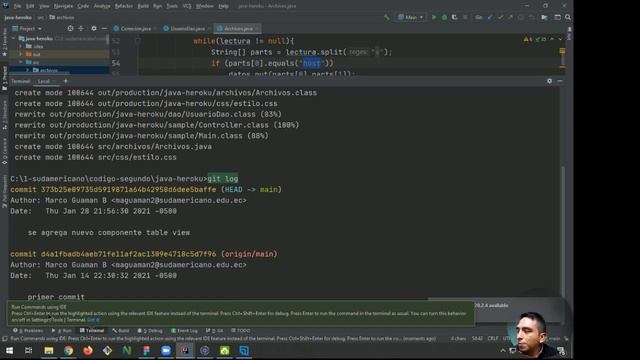Open Figma icon in the taskbar
640x360 pixels.
146,350
